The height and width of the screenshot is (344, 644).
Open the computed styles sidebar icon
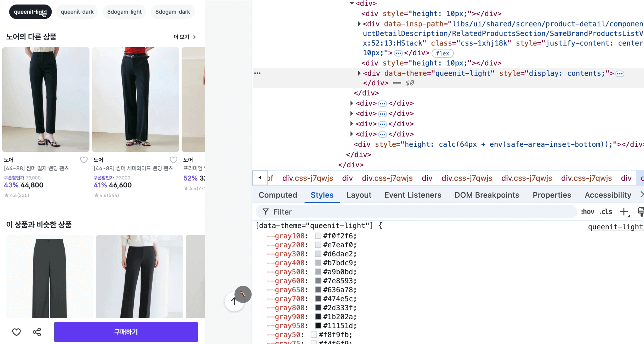(641, 212)
